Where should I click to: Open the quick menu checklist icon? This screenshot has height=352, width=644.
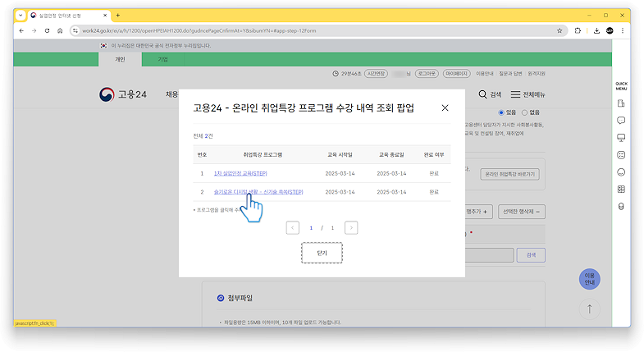(621, 155)
